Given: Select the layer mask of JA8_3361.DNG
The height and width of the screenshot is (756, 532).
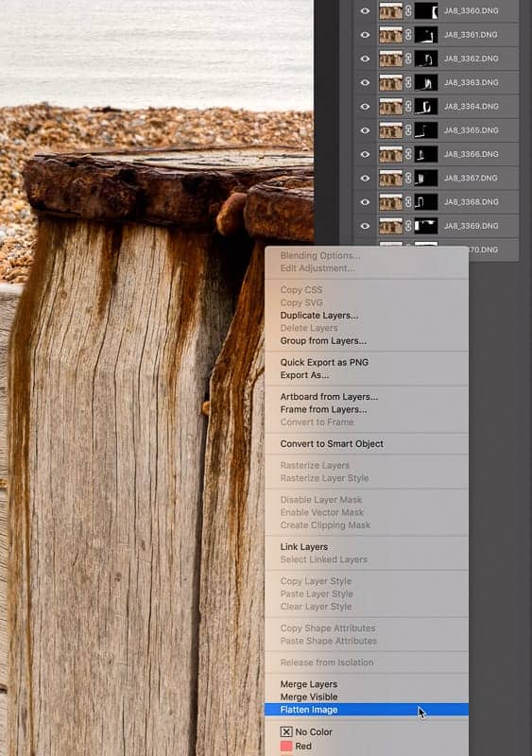Looking at the screenshot, I should (x=426, y=35).
